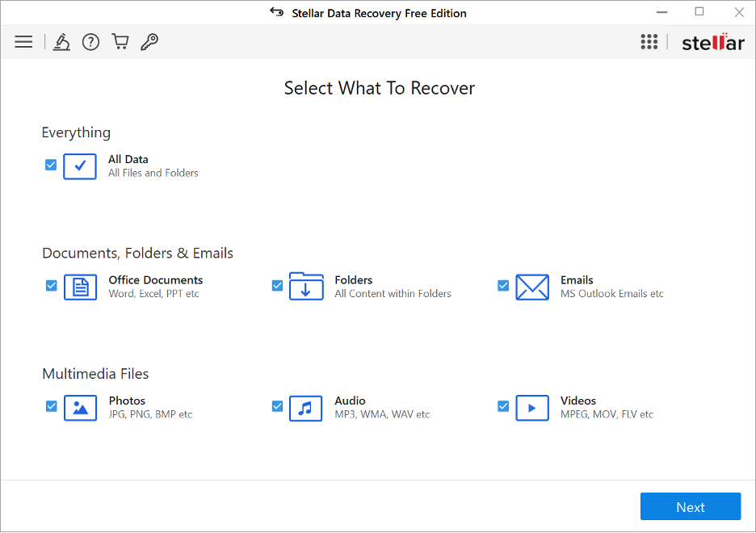
Task: Toggle the Audio checkbox
Action: [x=277, y=406]
